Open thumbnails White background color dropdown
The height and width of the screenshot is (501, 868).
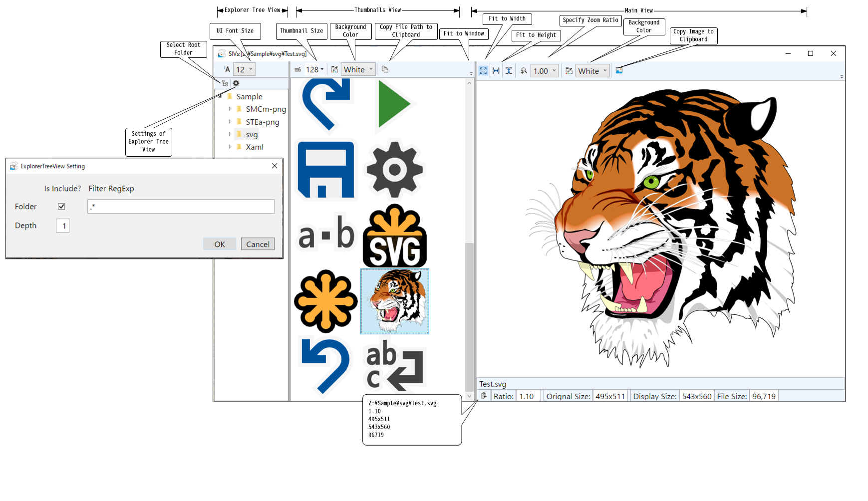(358, 69)
